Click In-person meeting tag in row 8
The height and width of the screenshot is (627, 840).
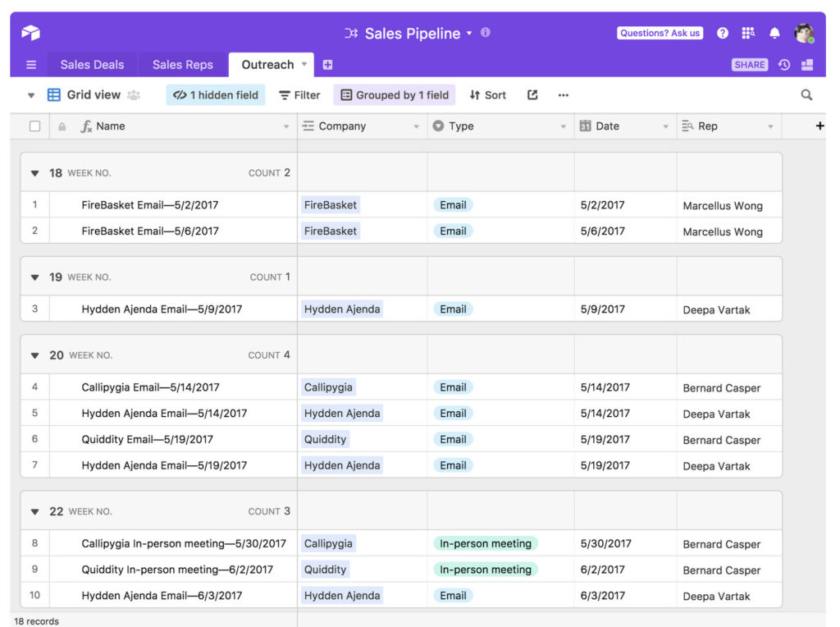tap(486, 543)
